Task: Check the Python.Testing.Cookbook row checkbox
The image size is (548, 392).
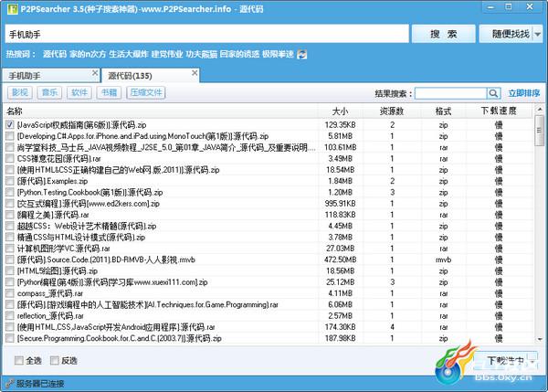Action: pos(10,192)
